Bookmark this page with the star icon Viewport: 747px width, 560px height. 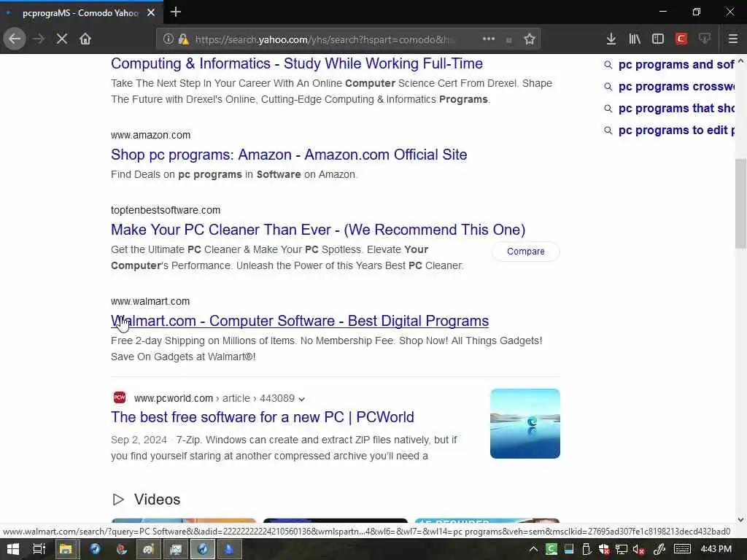[x=530, y=39]
